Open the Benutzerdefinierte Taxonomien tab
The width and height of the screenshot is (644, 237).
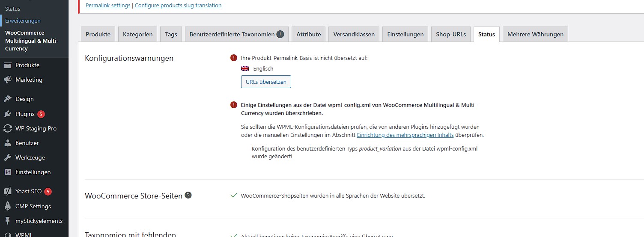[x=236, y=34]
